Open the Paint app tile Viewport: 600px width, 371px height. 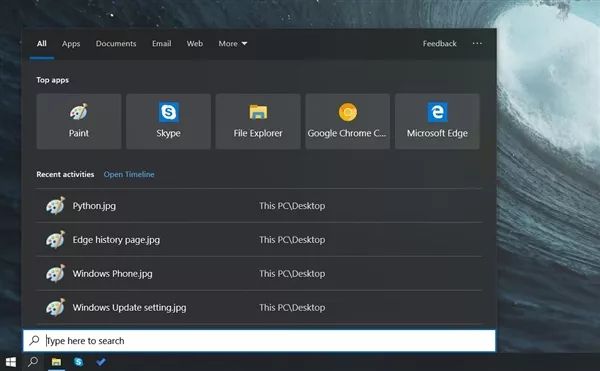click(x=79, y=121)
